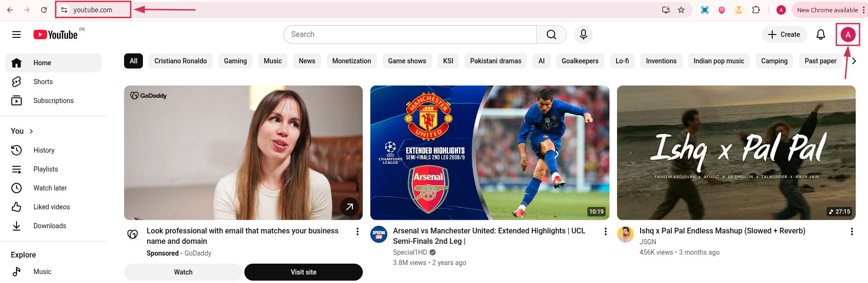Click the yellow M extension icon
The height and width of the screenshot is (283, 868).
[739, 10]
